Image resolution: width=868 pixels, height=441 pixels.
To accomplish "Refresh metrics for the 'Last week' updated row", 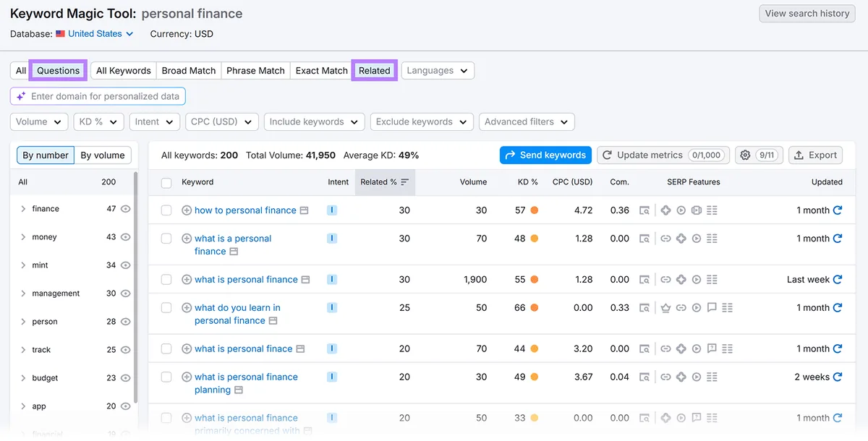I will 838,280.
